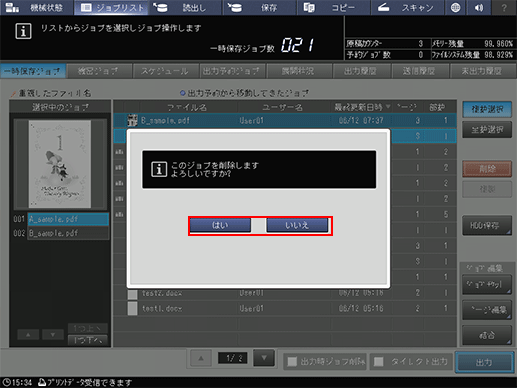Image resolution: width=517 pixels, height=388 pixels.
Task: Click the 全数選択 button
Action: pos(487,130)
